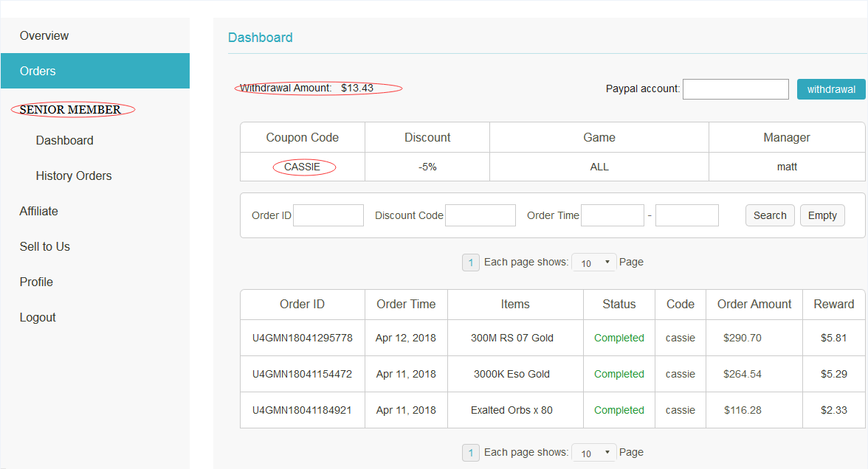The height and width of the screenshot is (469, 868).
Task: Select the Order Time end date field
Action: coord(687,215)
